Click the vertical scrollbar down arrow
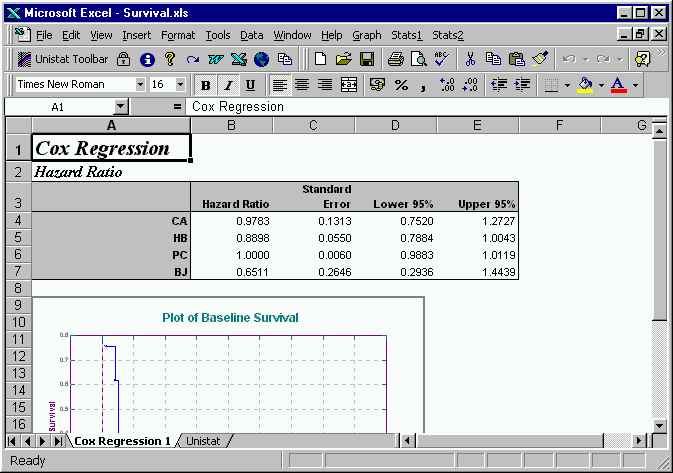 click(659, 426)
